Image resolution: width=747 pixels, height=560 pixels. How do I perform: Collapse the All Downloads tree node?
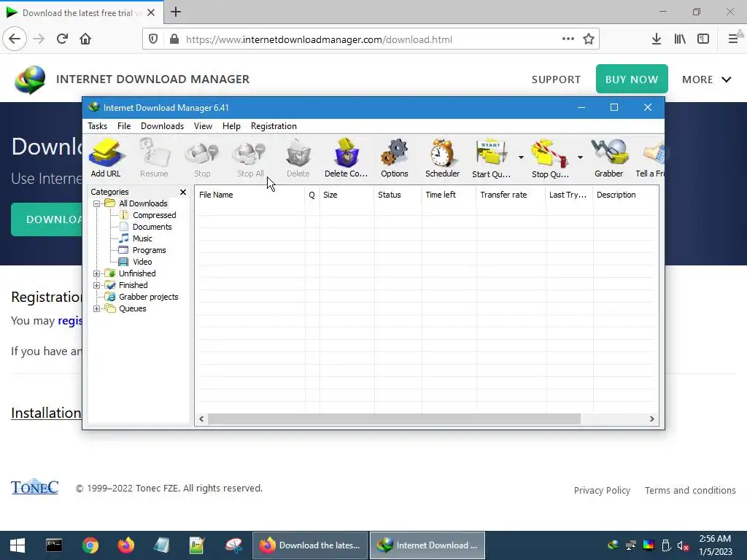(97, 204)
